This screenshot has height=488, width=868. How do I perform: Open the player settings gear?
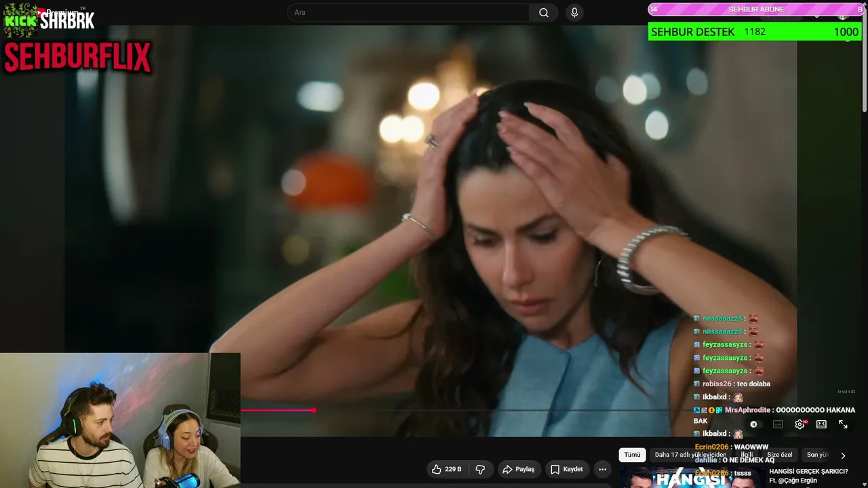click(800, 424)
